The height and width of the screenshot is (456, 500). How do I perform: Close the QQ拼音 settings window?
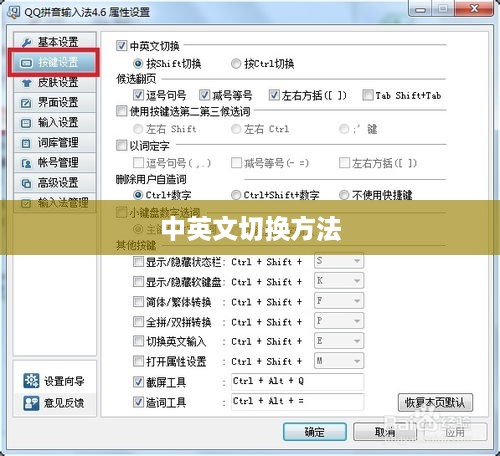[474, 9]
